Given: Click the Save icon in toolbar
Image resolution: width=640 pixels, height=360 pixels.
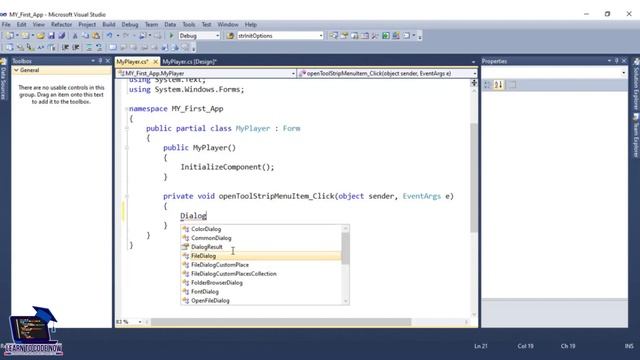Looking at the screenshot, I should coord(51,36).
